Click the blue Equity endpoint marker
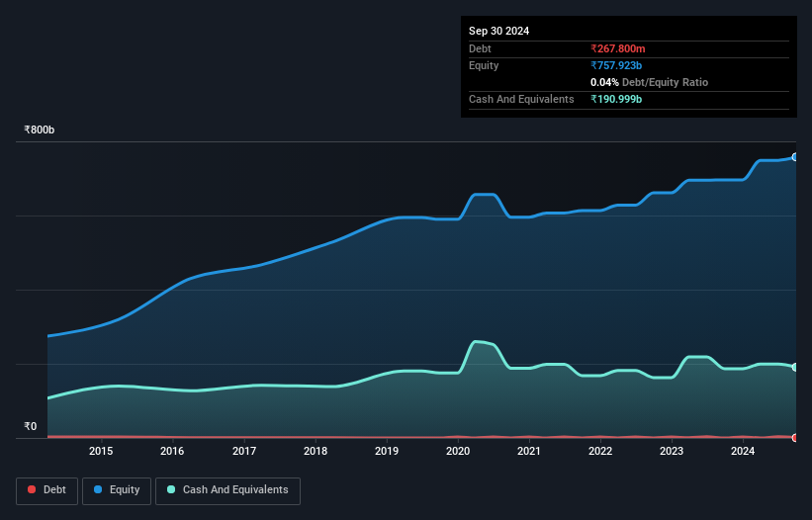812x520 pixels. pos(795,157)
